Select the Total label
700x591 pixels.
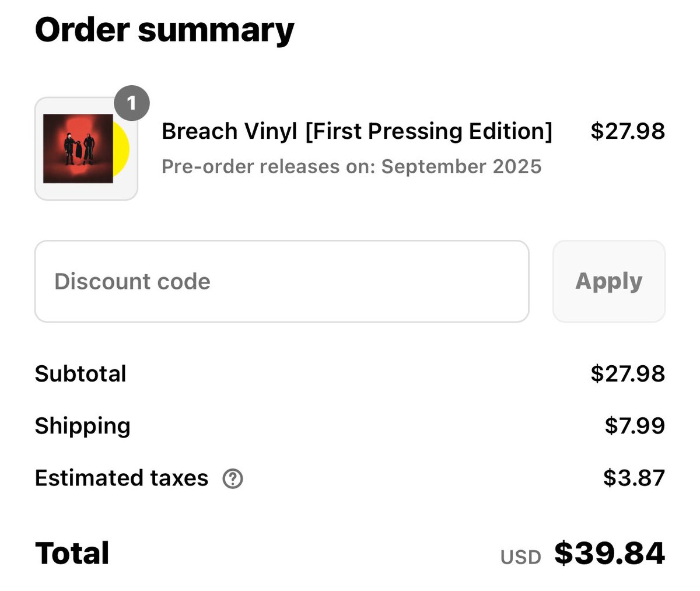tap(72, 553)
